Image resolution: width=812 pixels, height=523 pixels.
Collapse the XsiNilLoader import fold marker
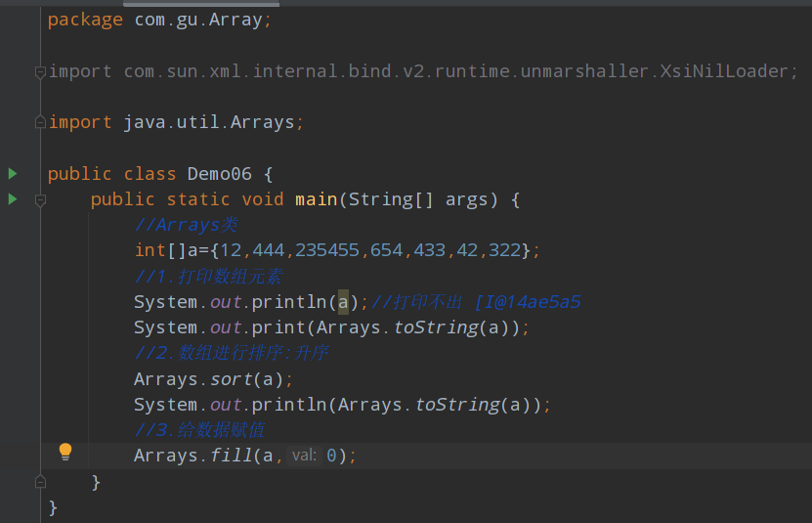(40, 71)
